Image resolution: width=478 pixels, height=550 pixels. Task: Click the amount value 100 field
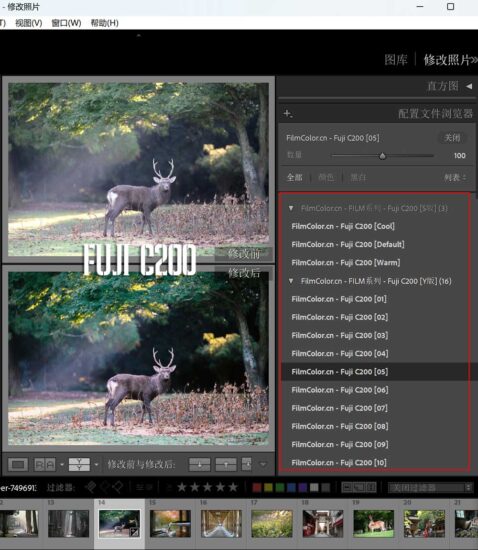pos(459,155)
